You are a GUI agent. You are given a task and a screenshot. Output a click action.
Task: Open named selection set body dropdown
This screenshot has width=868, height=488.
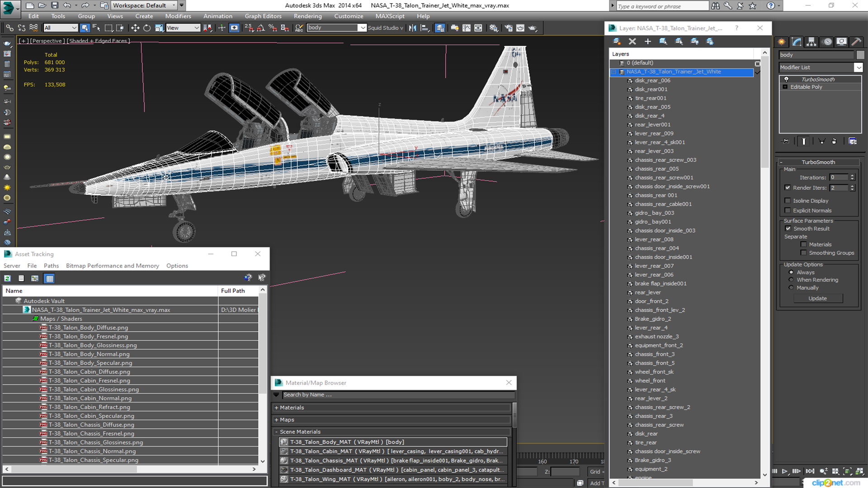(363, 28)
